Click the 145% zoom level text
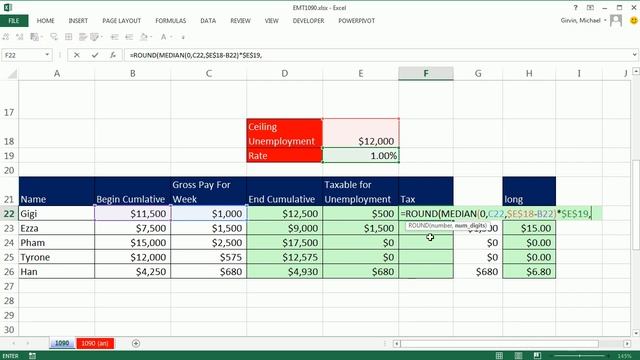The height and width of the screenshot is (360, 640). click(624, 356)
